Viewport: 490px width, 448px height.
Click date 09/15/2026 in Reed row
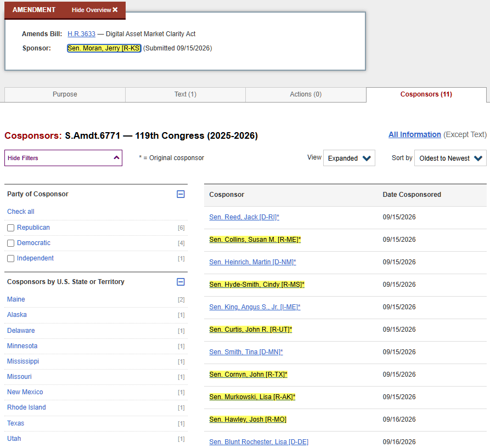[399, 217]
